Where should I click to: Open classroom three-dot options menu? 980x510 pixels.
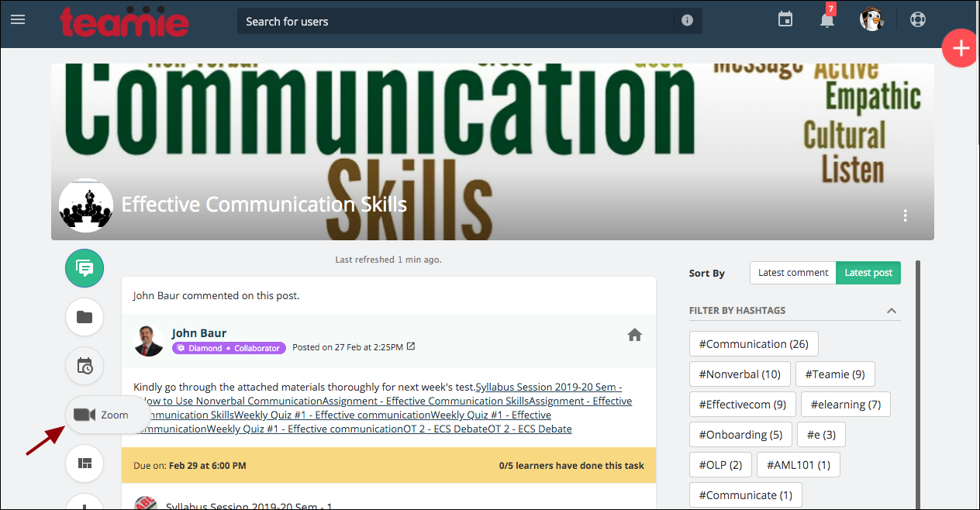(x=905, y=215)
